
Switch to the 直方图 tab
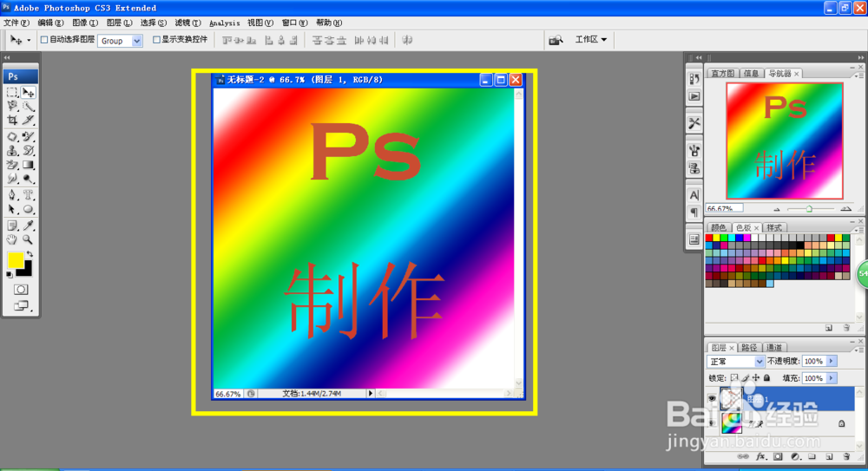722,74
